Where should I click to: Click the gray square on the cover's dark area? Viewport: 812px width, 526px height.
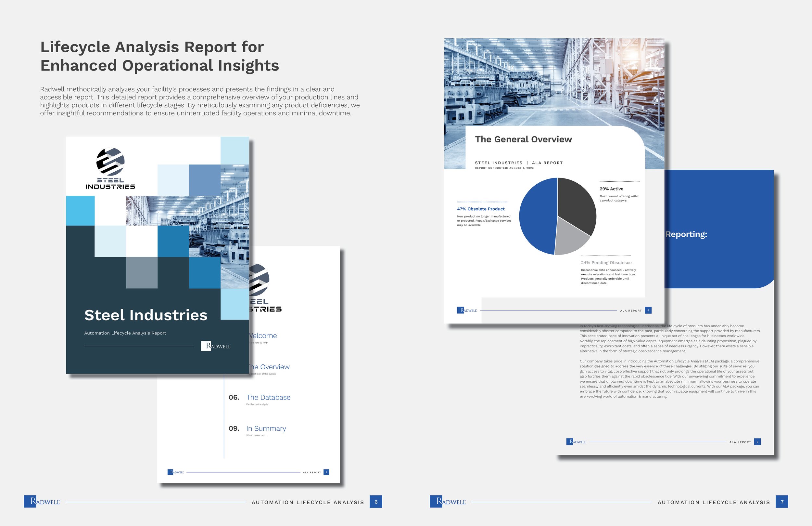point(142,272)
